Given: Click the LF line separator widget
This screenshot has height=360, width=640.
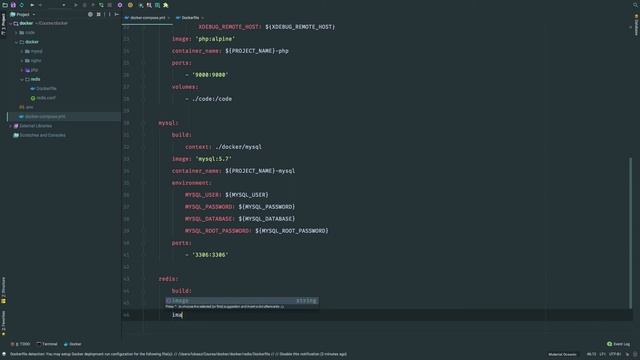Looking at the screenshot, I should click(x=602, y=354).
